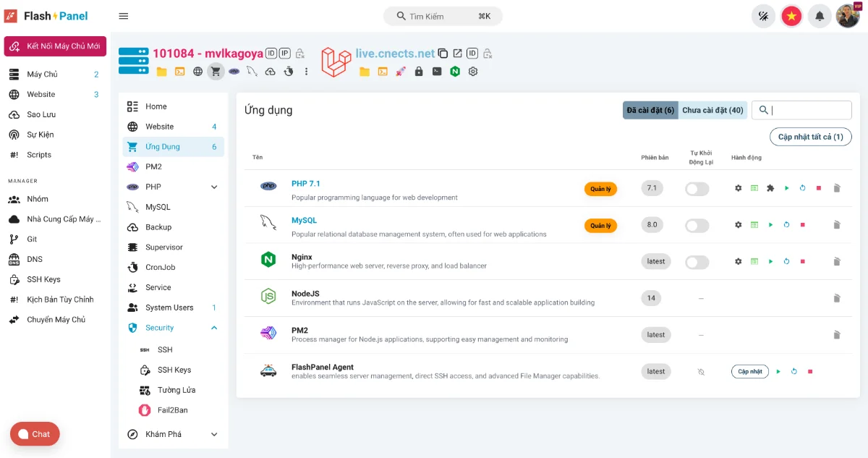
Task: Open the SSL lock icon for live.cnects.net
Action: click(x=419, y=71)
